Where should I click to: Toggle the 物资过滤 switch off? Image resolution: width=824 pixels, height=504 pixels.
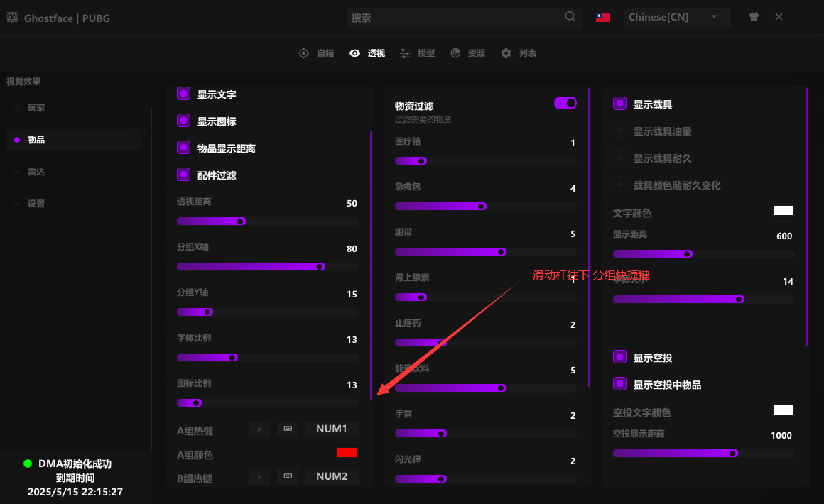(x=565, y=103)
